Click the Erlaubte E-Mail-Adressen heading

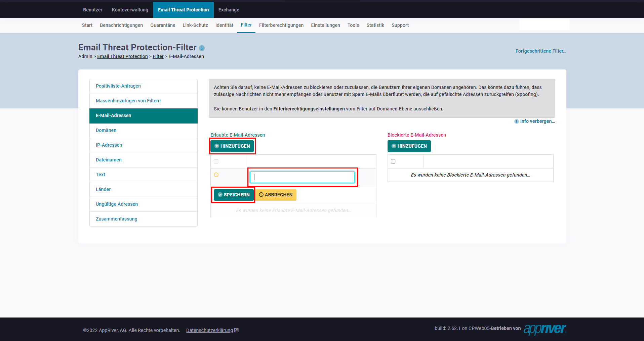(238, 135)
